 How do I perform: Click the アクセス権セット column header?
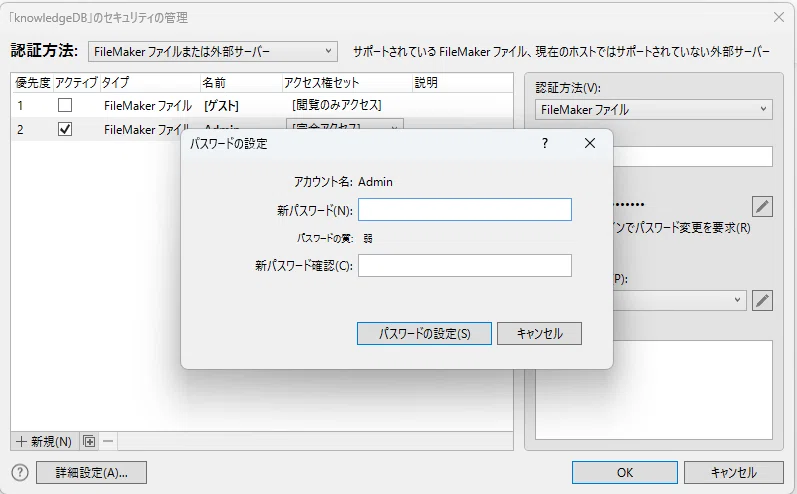click(x=347, y=82)
